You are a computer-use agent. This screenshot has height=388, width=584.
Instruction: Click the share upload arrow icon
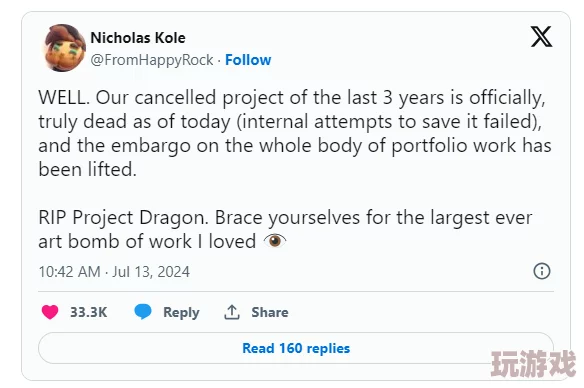pyautogui.click(x=232, y=312)
